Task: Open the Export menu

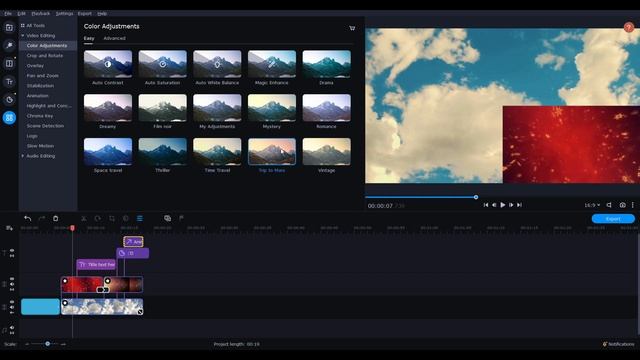Action: [x=85, y=13]
